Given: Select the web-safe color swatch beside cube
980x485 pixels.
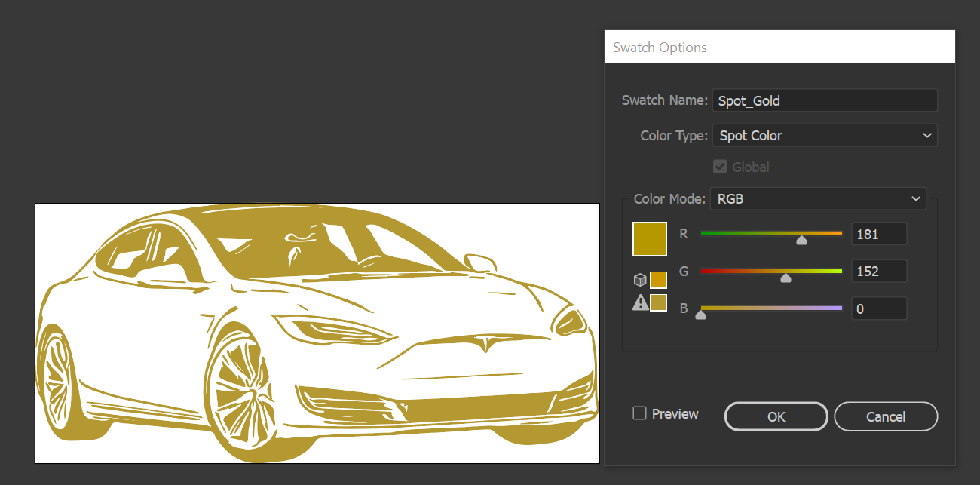Looking at the screenshot, I should [x=658, y=281].
